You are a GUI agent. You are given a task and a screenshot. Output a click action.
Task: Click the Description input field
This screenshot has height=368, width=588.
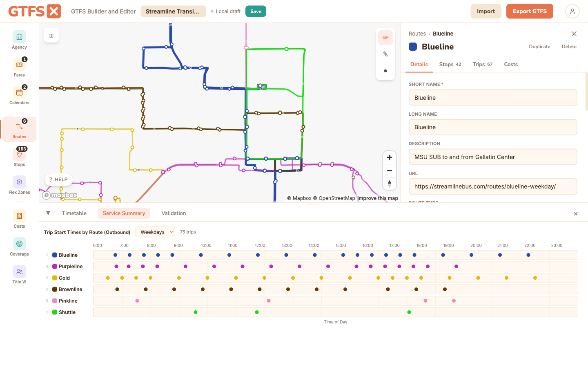493,157
